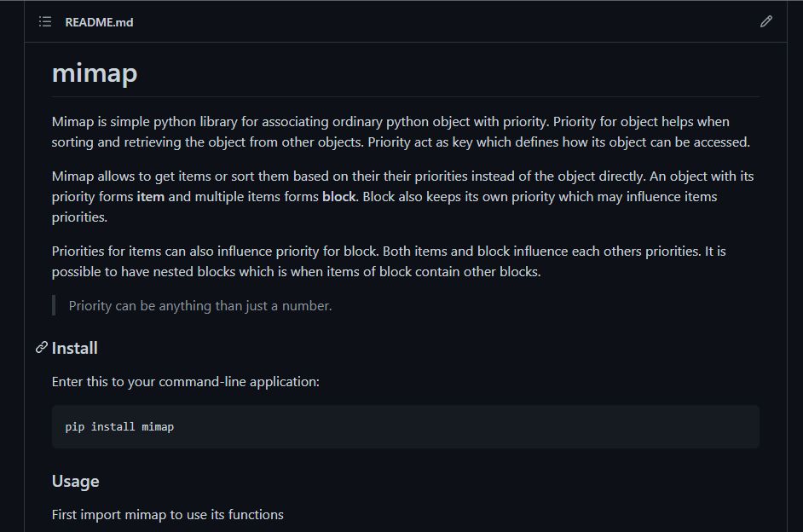Click the word pip in the code block
The image size is (803, 532).
(x=75, y=427)
